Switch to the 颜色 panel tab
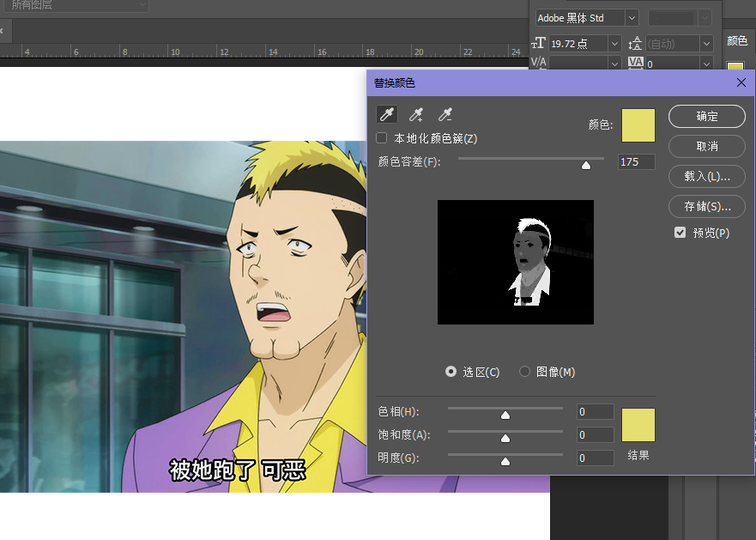This screenshot has height=540, width=756. tap(737, 41)
